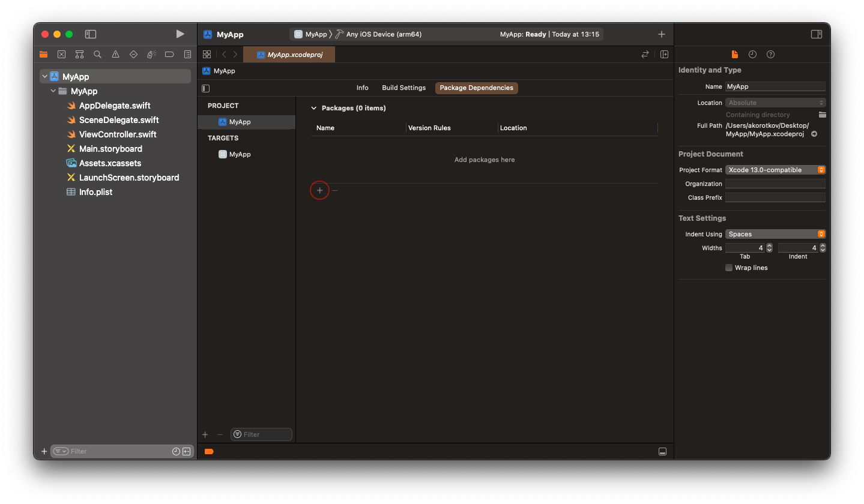Show the History inspector clock icon
864x504 pixels.
coord(752,54)
